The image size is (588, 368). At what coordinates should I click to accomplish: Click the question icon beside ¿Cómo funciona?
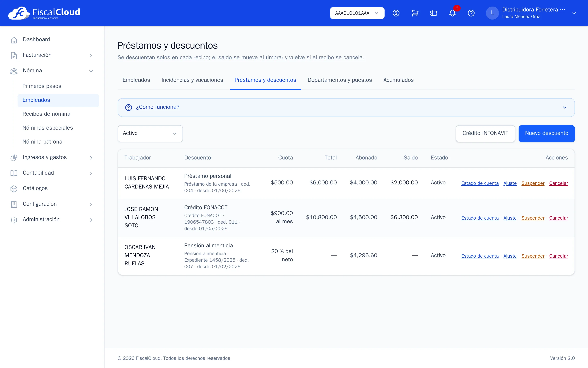point(129,107)
